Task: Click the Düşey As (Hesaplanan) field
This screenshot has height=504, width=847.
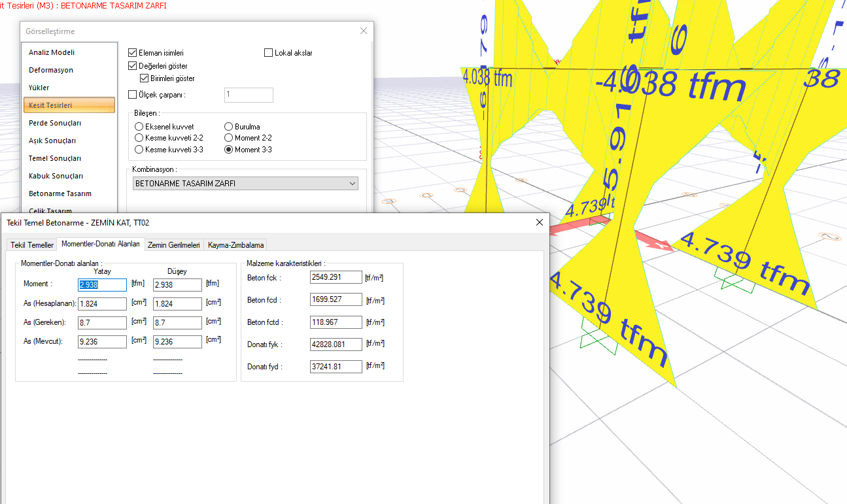Action: 177,304
